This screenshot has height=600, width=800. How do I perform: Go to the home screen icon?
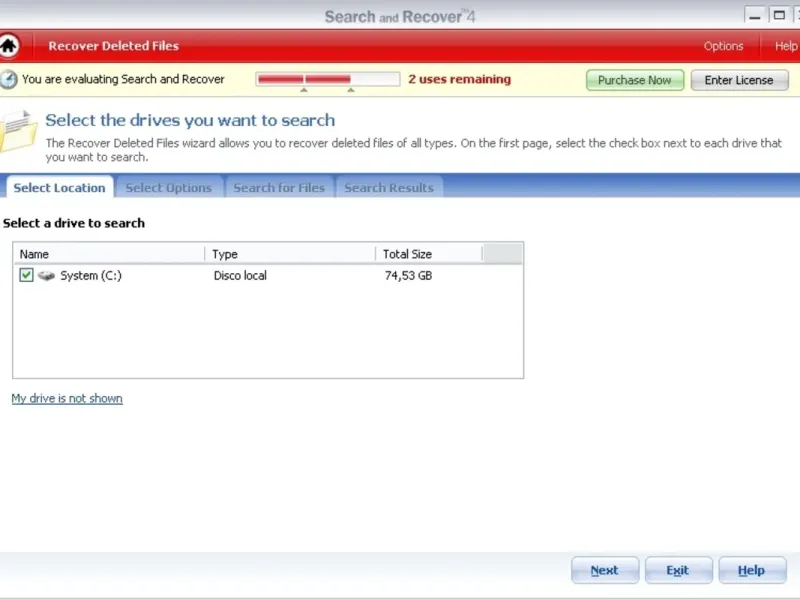(x=9, y=45)
